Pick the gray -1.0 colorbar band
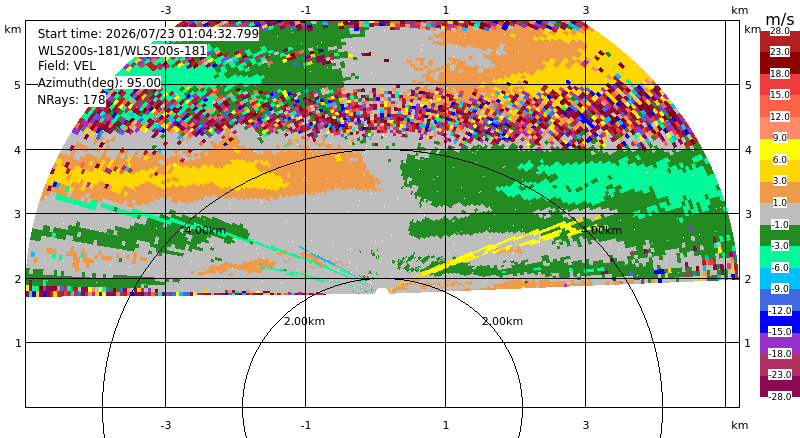The width and height of the screenshot is (800, 438). click(x=780, y=214)
